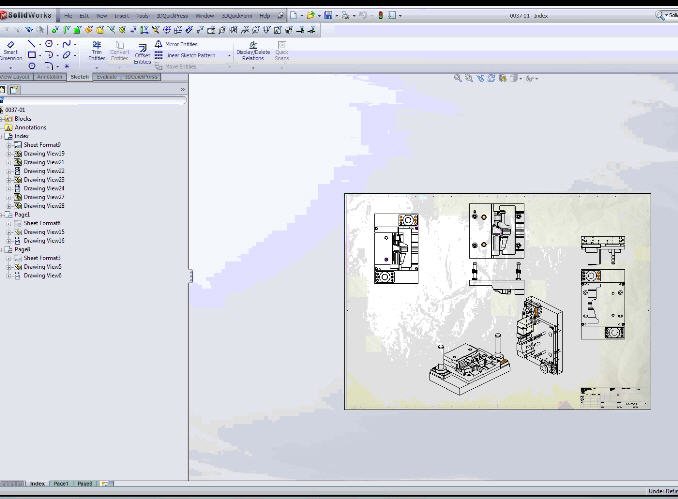Viewport: 678px width, 499px height.
Task: Select the Point sketch tool
Action: (67, 66)
